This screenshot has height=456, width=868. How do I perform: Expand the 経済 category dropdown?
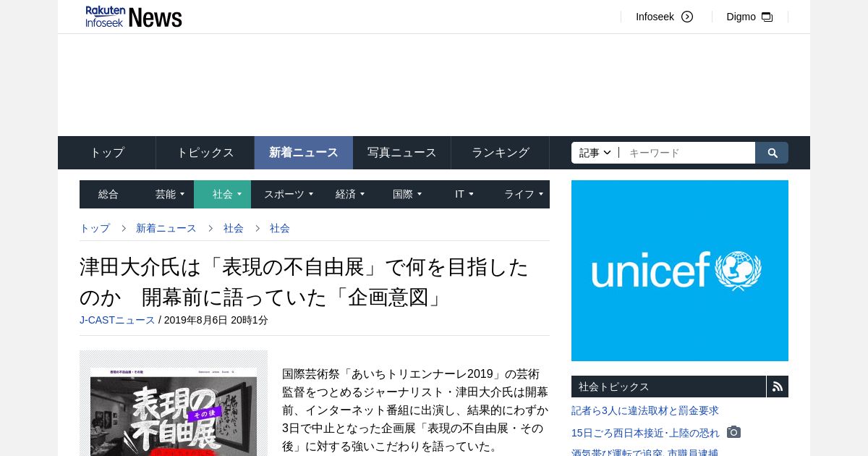pyautogui.click(x=350, y=194)
